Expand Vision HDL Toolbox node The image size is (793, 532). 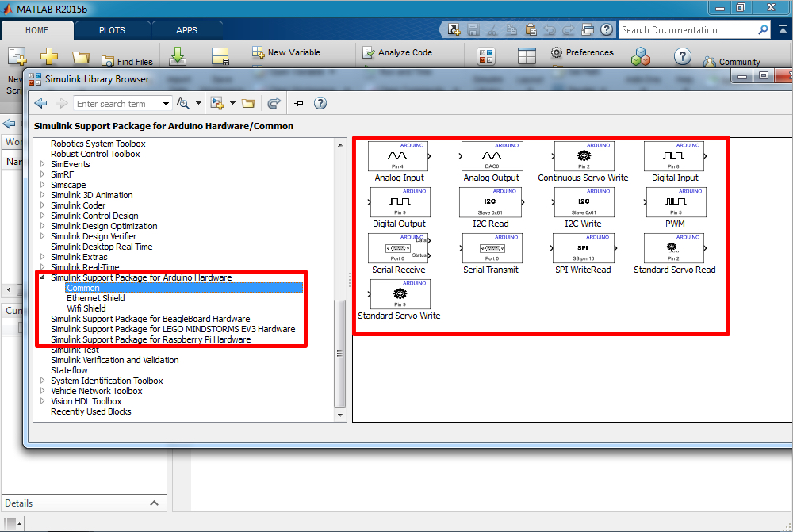point(43,401)
